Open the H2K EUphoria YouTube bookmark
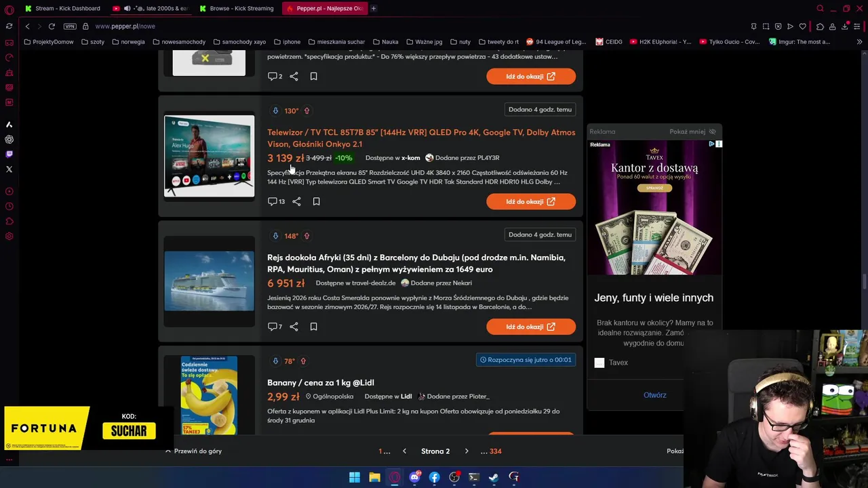 [660, 41]
